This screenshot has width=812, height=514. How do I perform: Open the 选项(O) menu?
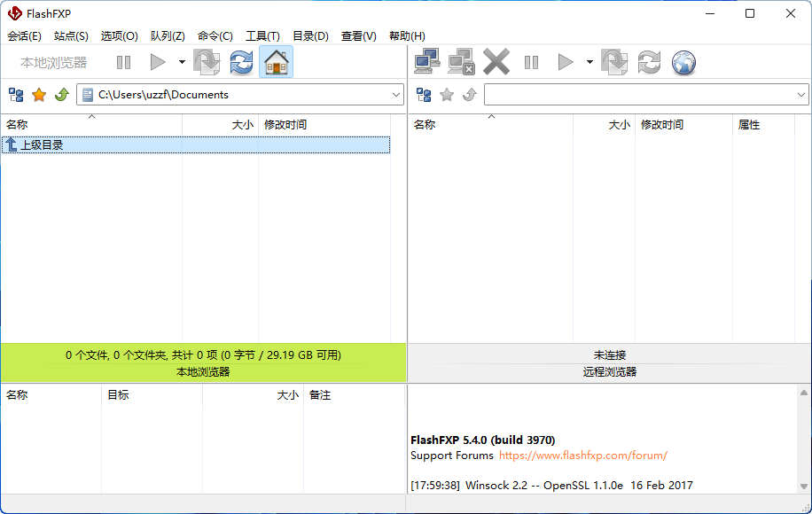tap(119, 36)
